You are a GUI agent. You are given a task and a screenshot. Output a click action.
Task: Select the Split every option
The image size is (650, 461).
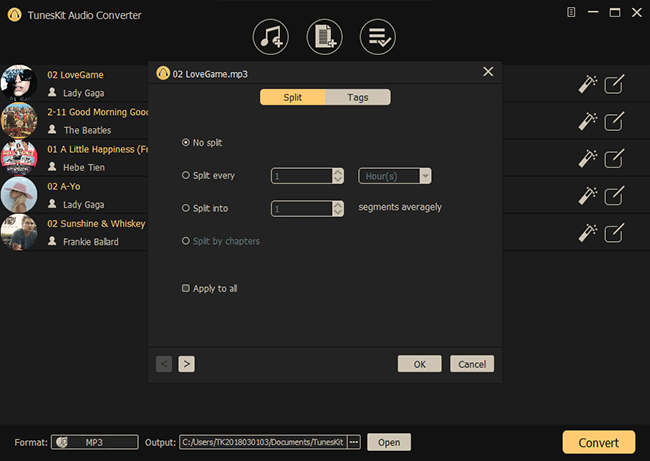pyautogui.click(x=208, y=175)
